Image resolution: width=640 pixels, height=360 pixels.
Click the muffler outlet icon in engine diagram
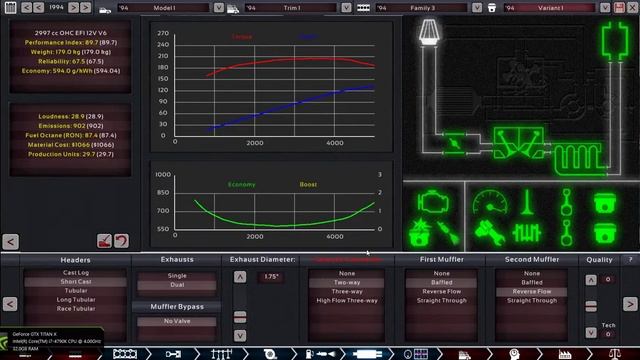(615, 41)
